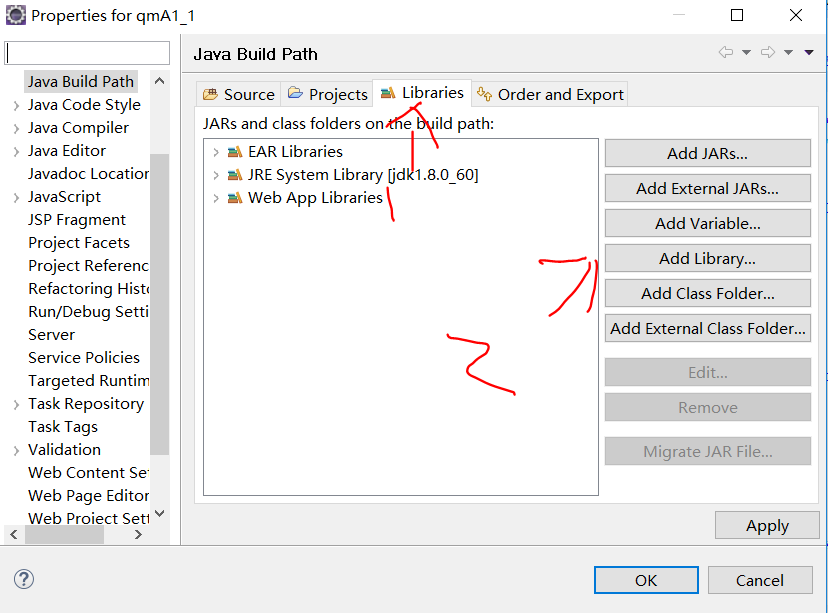Click the tree scroll down arrow
The width and height of the screenshot is (828, 613).
point(159,513)
